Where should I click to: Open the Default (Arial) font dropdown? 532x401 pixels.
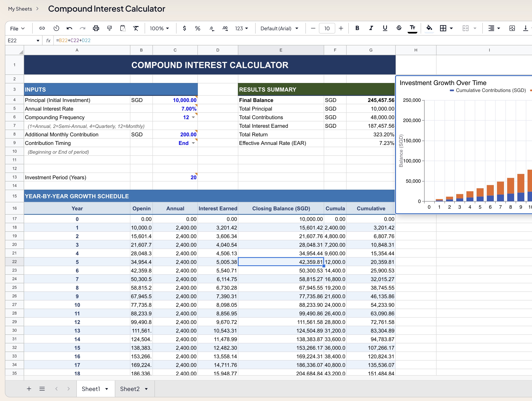tap(279, 28)
